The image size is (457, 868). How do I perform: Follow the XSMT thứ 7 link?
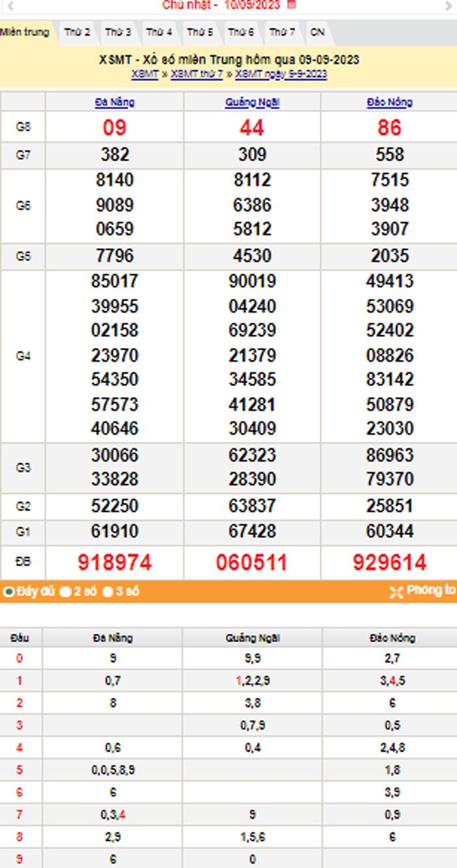point(197,74)
